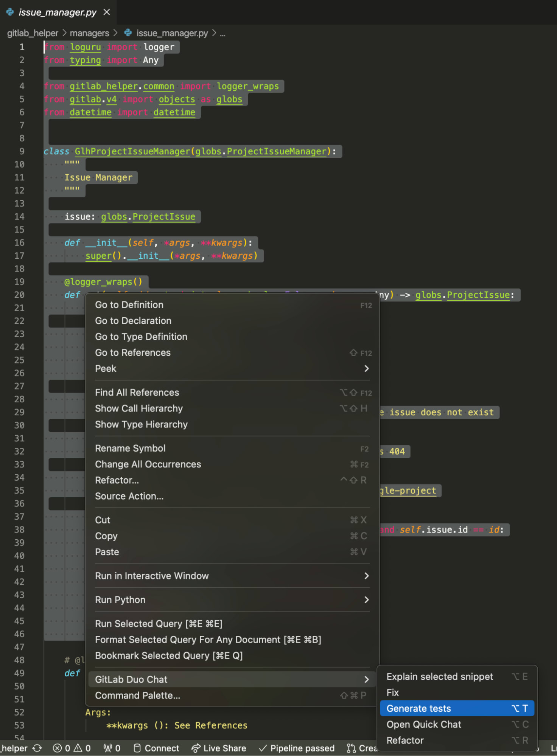Select the issue_manager.py editor tab
This screenshot has width=557, height=756.
pos(58,12)
